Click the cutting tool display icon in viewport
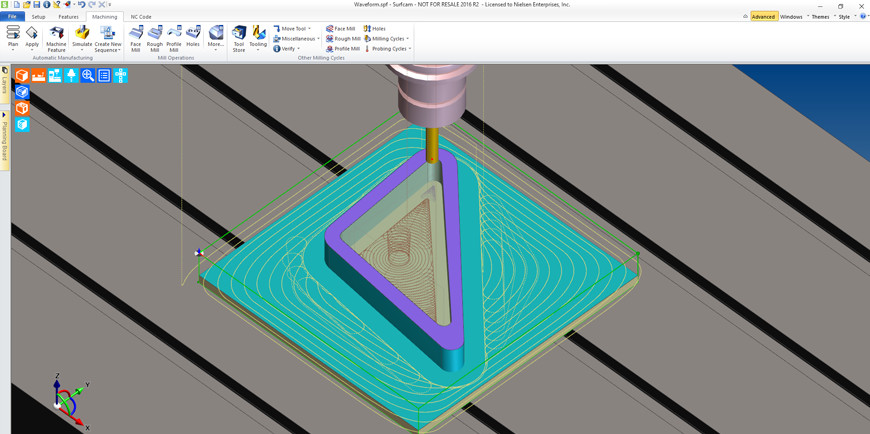 coord(72,75)
